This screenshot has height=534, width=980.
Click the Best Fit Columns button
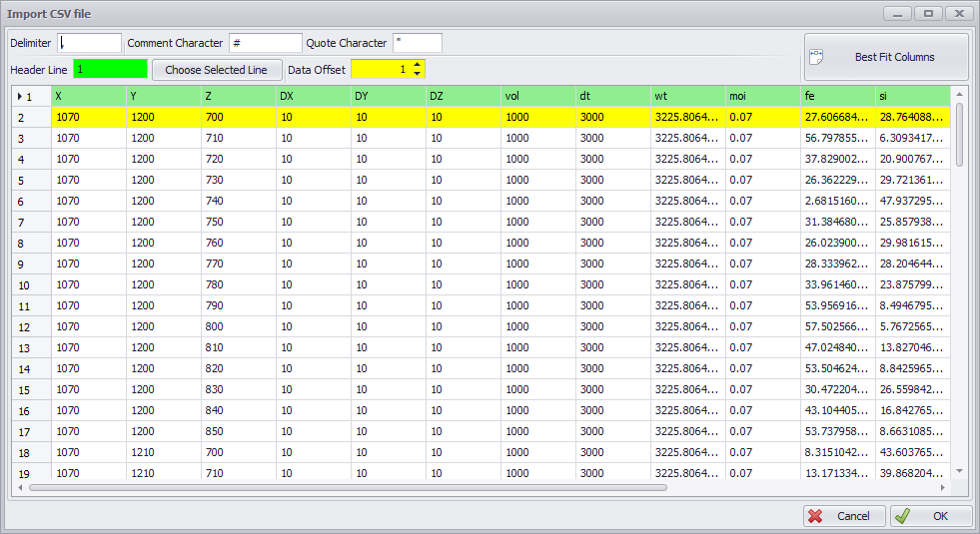pyautogui.click(x=885, y=58)
